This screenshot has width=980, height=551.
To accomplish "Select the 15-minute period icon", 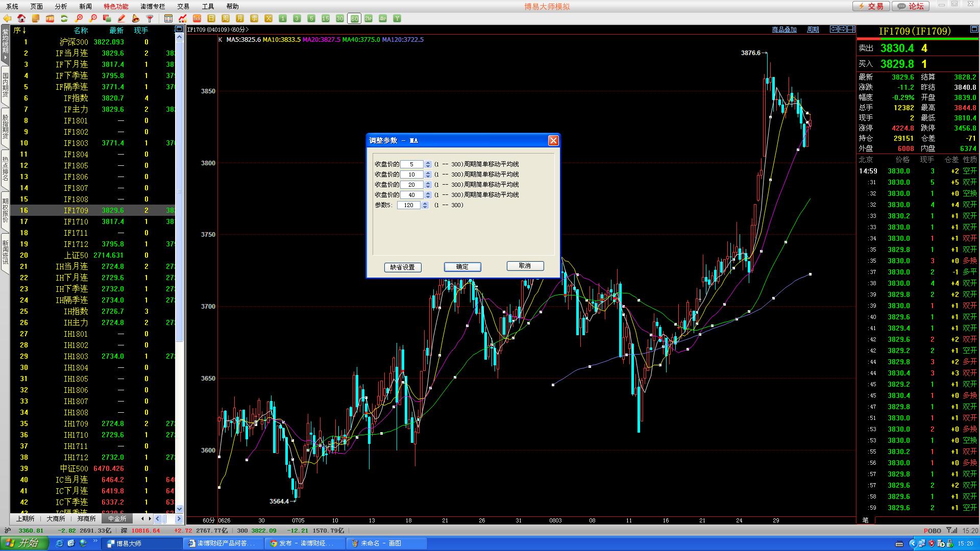I will [x=326, y=18].
